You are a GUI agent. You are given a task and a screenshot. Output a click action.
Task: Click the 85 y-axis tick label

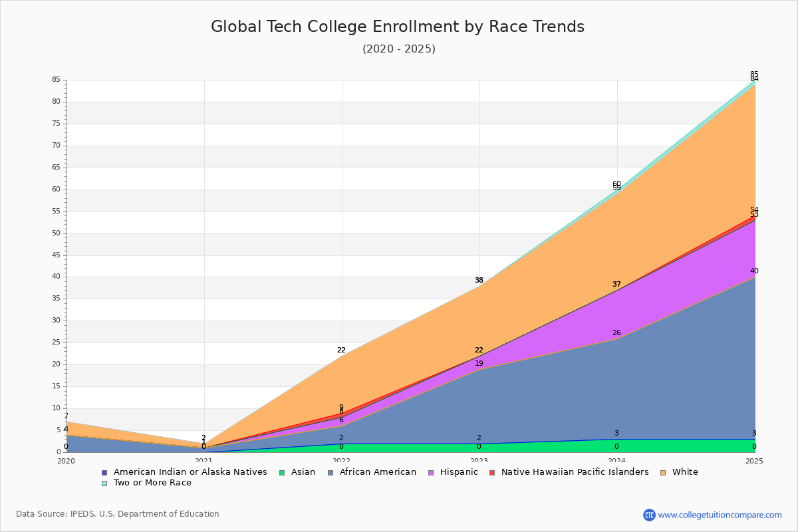[56, 80]
